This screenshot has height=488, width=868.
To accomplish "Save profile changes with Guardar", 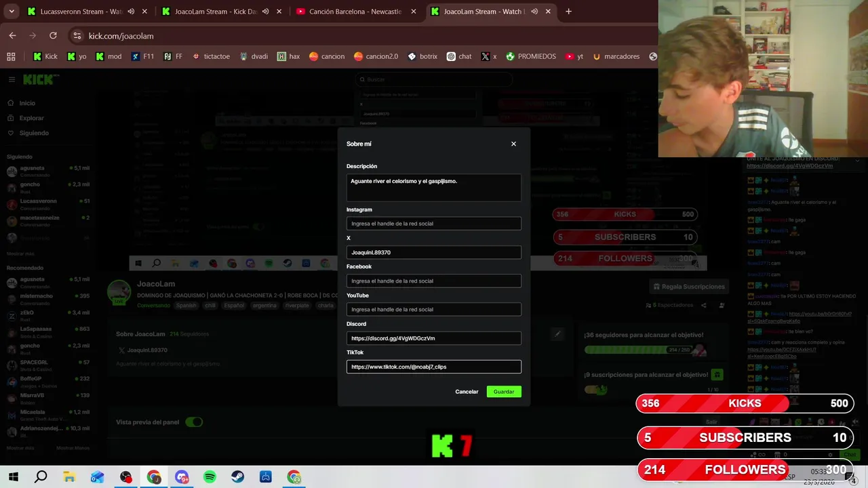I will 504,392.
